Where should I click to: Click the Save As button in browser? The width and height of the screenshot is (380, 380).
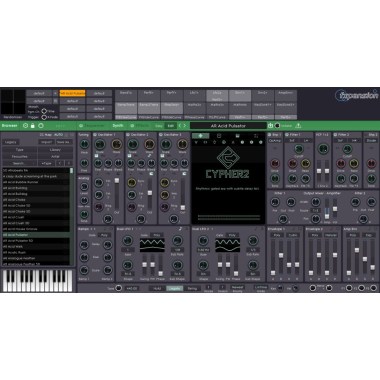pos(63,142)
